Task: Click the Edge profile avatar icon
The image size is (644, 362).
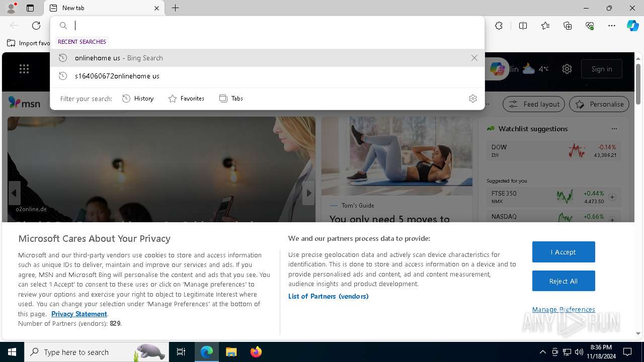Action: 11,8
